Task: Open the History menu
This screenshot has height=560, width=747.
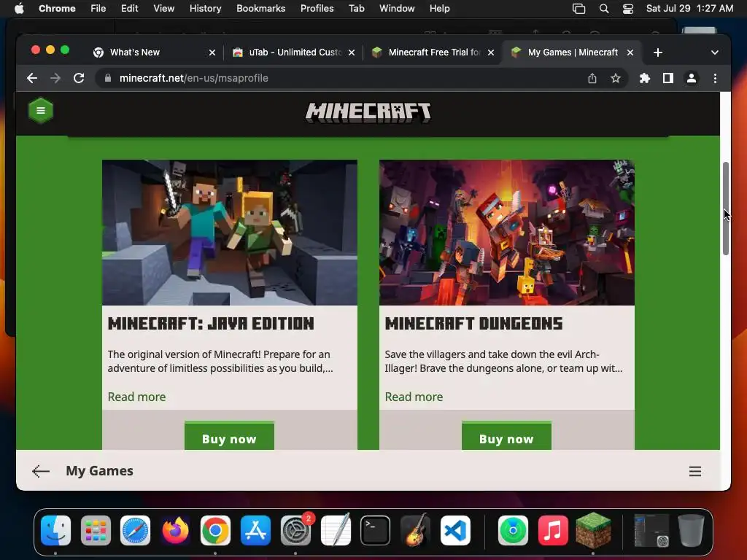Action: click(205, 9)
